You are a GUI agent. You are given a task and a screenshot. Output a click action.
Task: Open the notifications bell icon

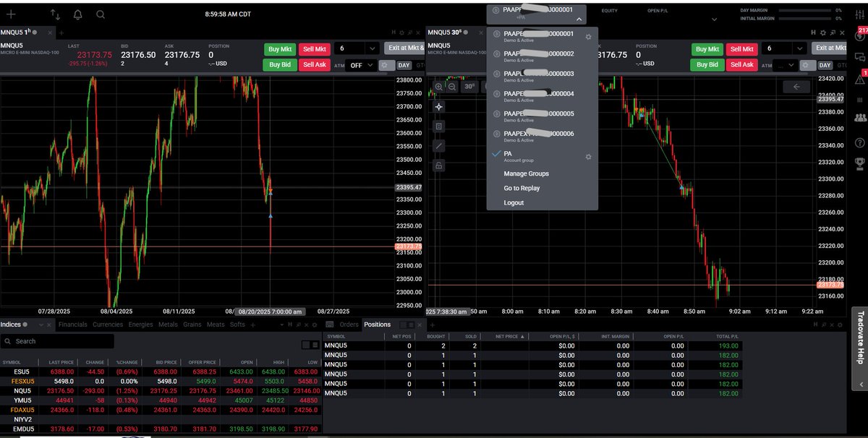pyautogui.click(x=77, y=14)
